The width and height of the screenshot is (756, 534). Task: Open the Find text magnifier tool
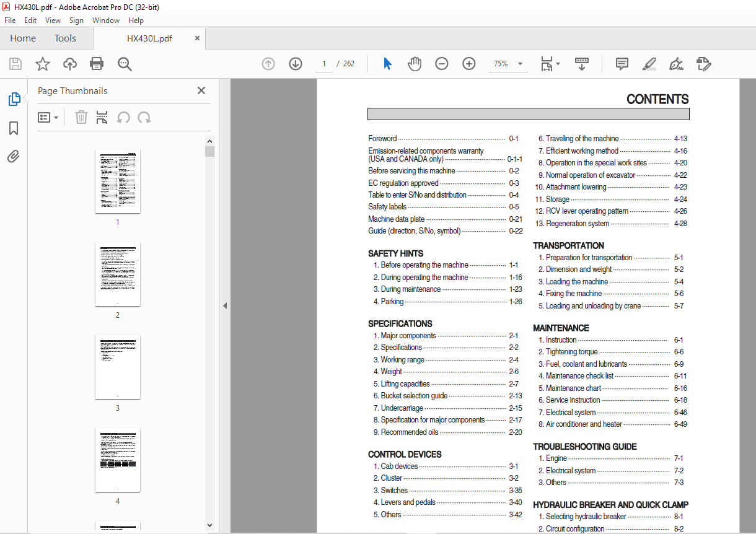(125, 64)
